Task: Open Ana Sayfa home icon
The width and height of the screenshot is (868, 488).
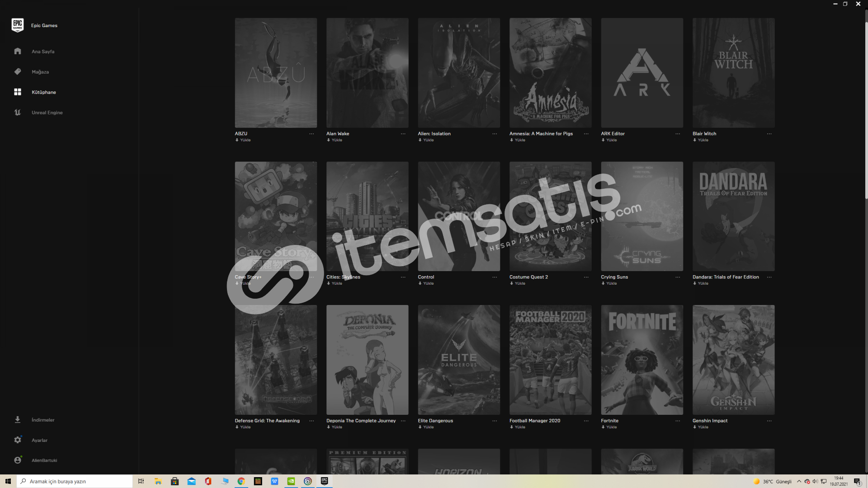Action: [x=18, y=51]
